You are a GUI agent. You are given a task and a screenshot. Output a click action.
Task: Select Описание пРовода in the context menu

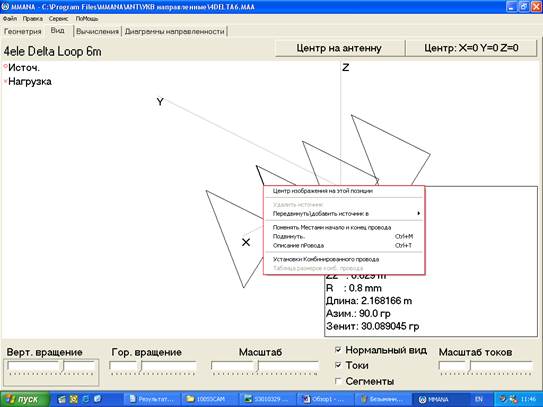[x=343, y=246]
